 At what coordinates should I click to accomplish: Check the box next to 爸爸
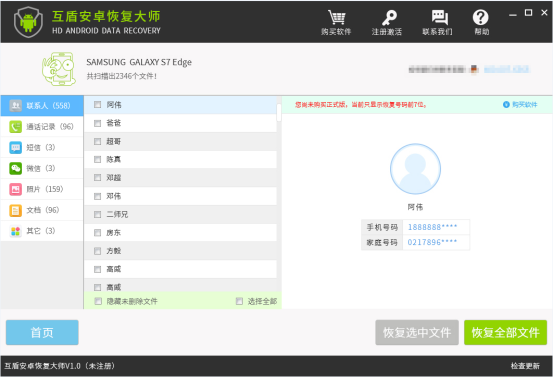tap(98, 123)
